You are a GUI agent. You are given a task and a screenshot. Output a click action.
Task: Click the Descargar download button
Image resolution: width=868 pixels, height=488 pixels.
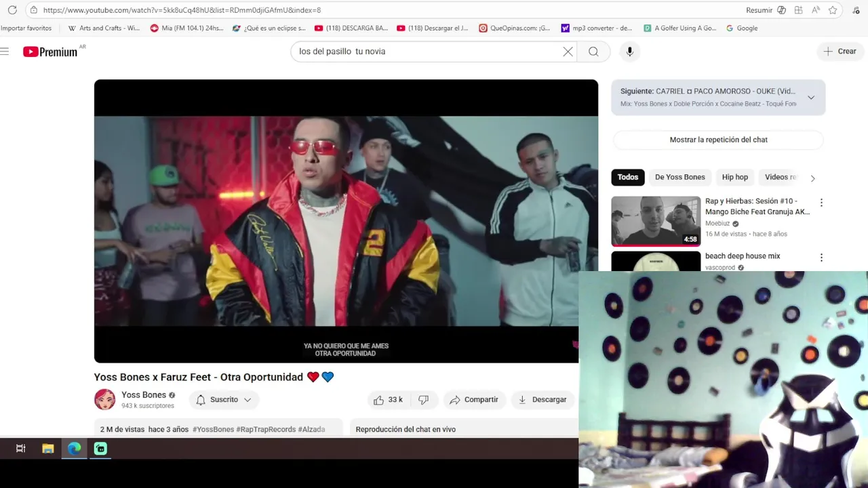(542, 400)
